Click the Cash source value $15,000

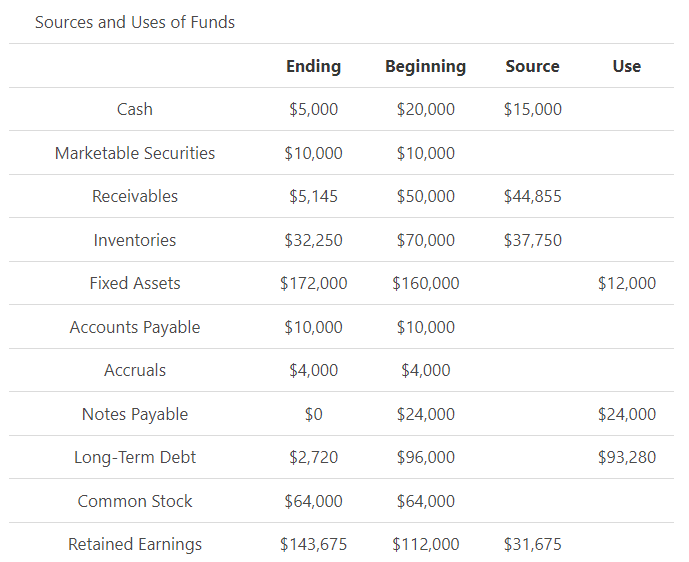tap(532, 109)
